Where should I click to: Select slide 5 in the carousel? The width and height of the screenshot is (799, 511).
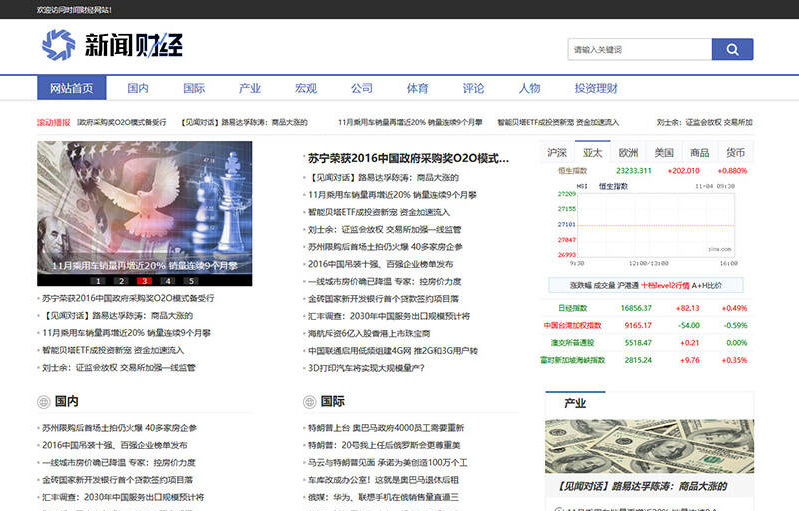tap(191, 281)
